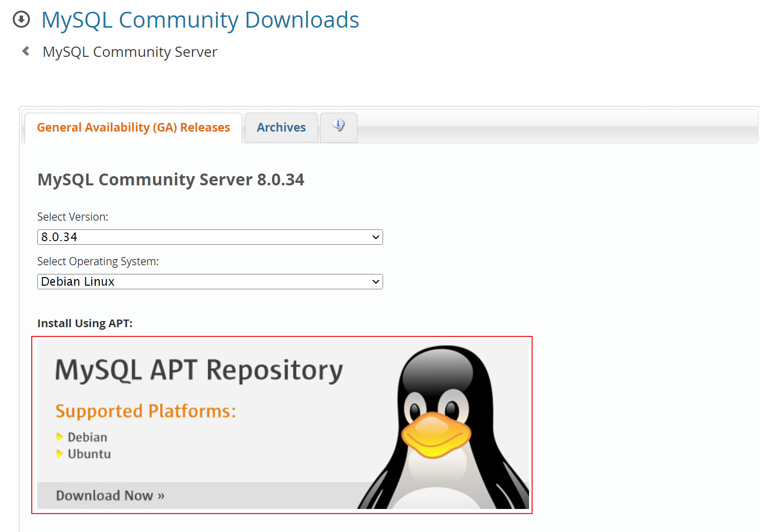Expand the Select Version dropdown showing 8.0.34
Image resolution: width=760 pixels, height=532 pixels.
210,237
